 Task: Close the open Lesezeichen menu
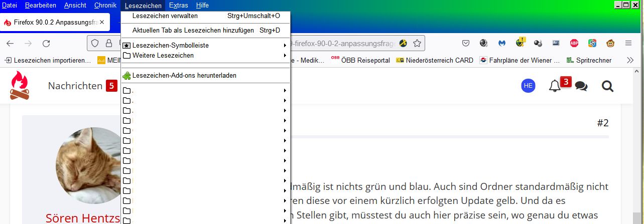143,6
